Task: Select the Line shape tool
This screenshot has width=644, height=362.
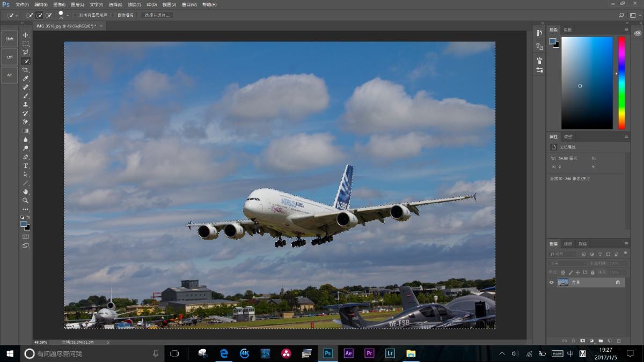Action: pos(25,183)
